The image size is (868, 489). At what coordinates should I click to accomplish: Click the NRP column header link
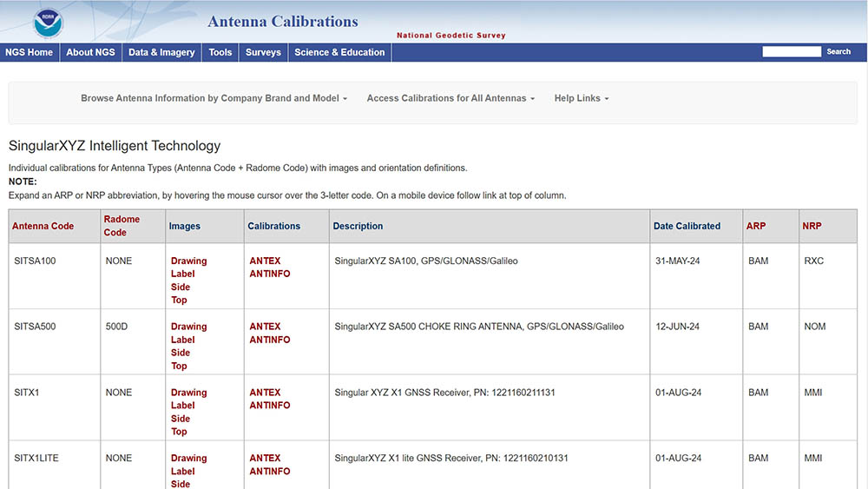pos(812,226)
